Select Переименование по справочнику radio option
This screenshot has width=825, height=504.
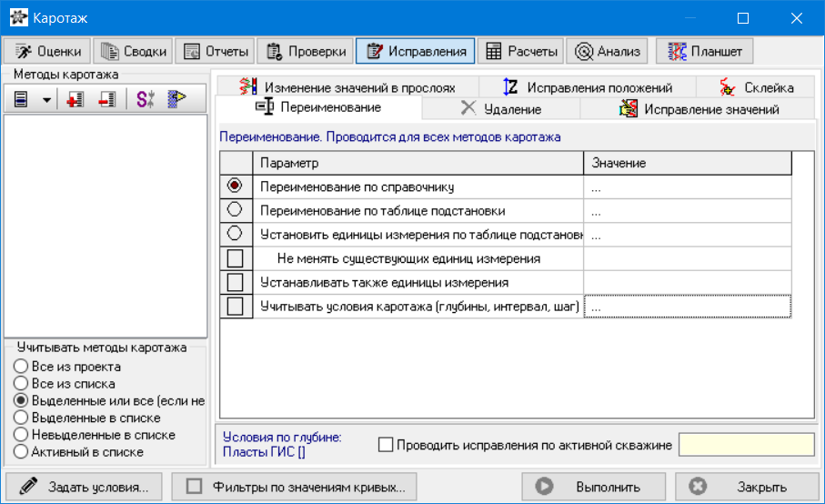click(x=235, y=186)
